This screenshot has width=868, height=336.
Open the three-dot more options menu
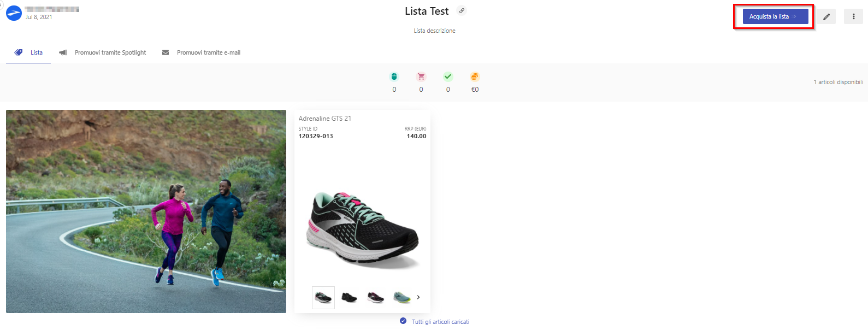click(x=853, y=16)
